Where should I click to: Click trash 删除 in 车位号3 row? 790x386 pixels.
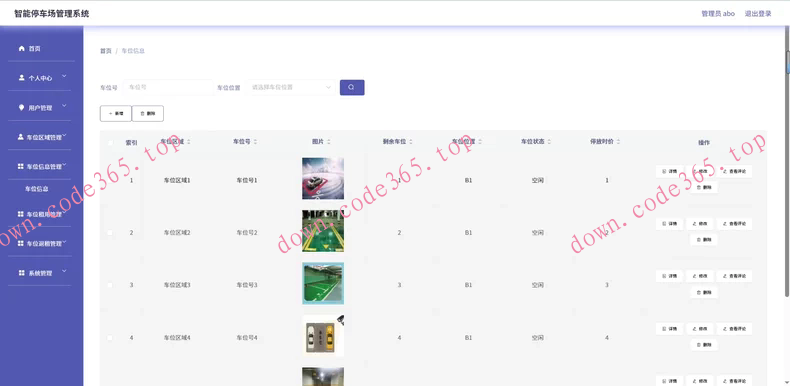(x=703, y=292)
